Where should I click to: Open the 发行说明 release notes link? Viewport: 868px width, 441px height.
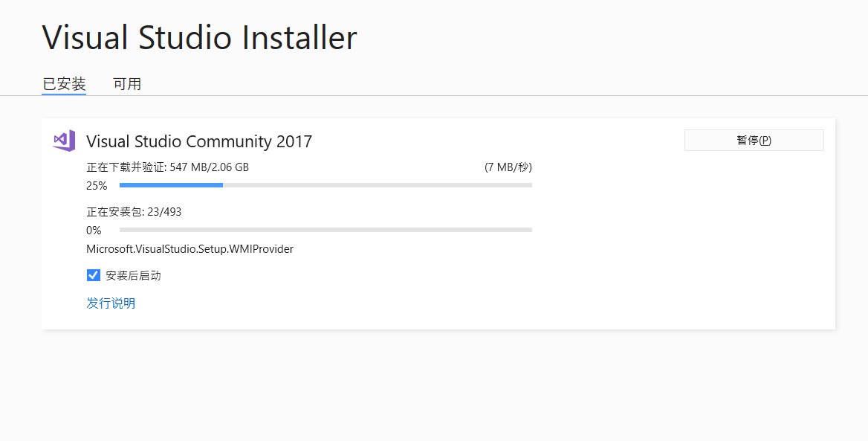pos(110,303)
